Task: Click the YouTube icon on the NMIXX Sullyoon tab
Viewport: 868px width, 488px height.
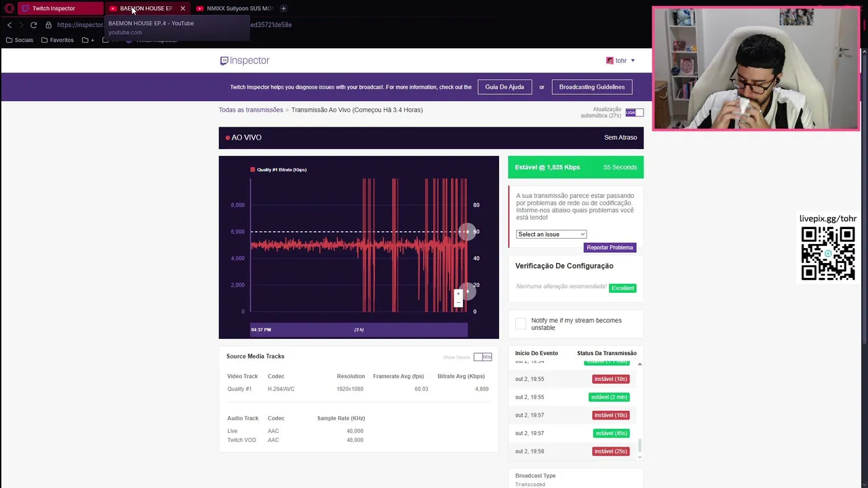Action: tap(200, 8)
